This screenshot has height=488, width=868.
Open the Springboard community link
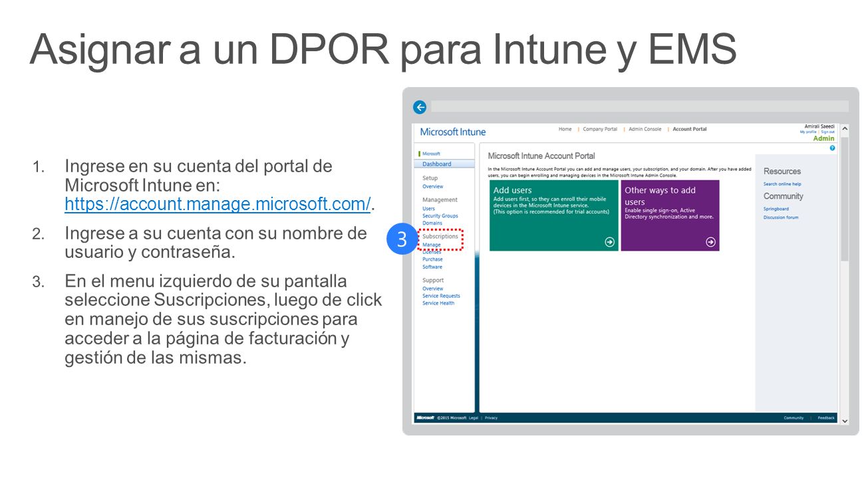coord(776,209)
